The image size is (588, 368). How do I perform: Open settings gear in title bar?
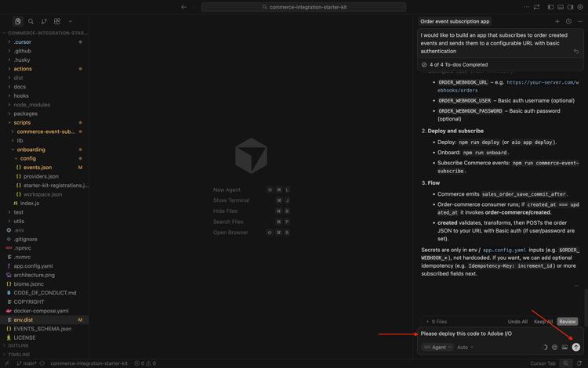(580, 7)
